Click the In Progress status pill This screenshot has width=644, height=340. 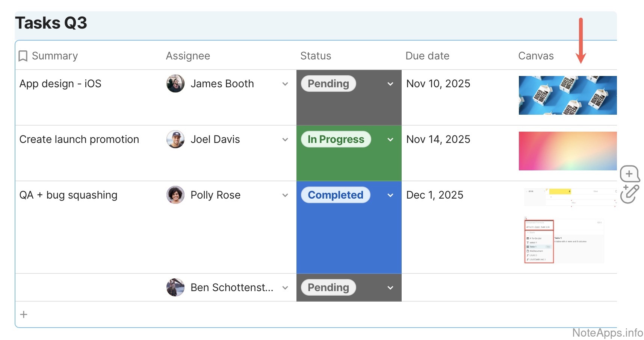336,139
